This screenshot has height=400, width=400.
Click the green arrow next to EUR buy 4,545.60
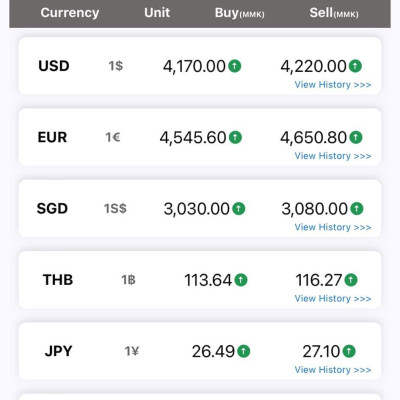(x=235, y=137)
